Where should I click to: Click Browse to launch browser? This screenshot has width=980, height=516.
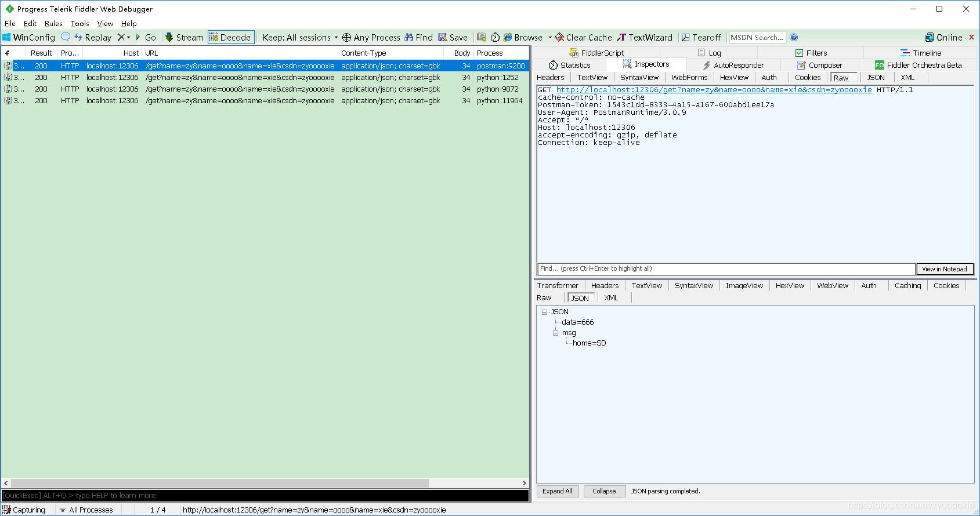[523, 37]
